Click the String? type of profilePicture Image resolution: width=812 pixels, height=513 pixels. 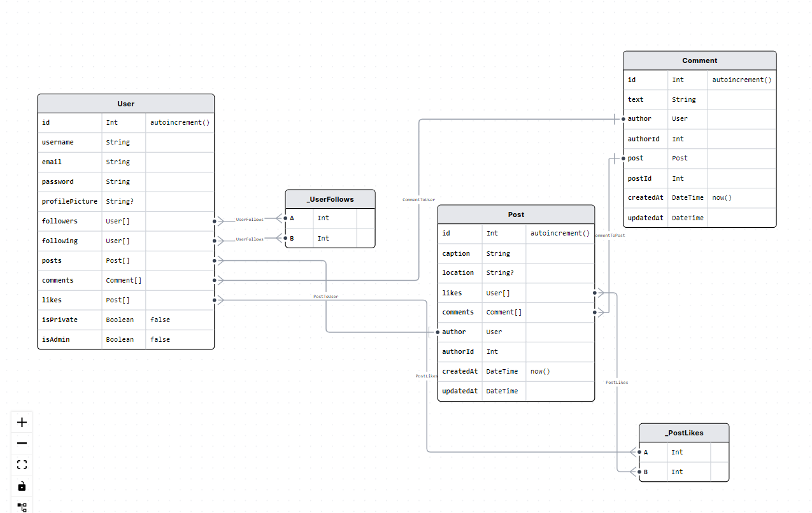tap(120, 201)
